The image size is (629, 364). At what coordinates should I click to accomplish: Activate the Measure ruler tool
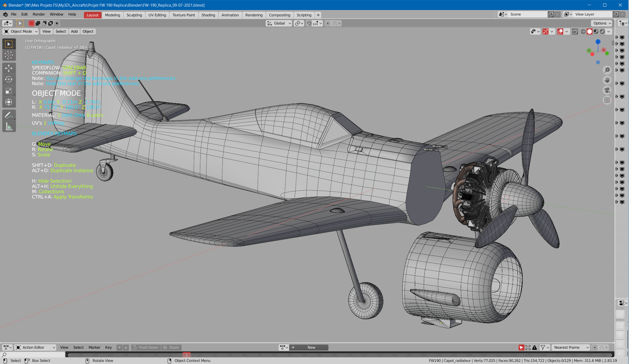coord(9,127)
